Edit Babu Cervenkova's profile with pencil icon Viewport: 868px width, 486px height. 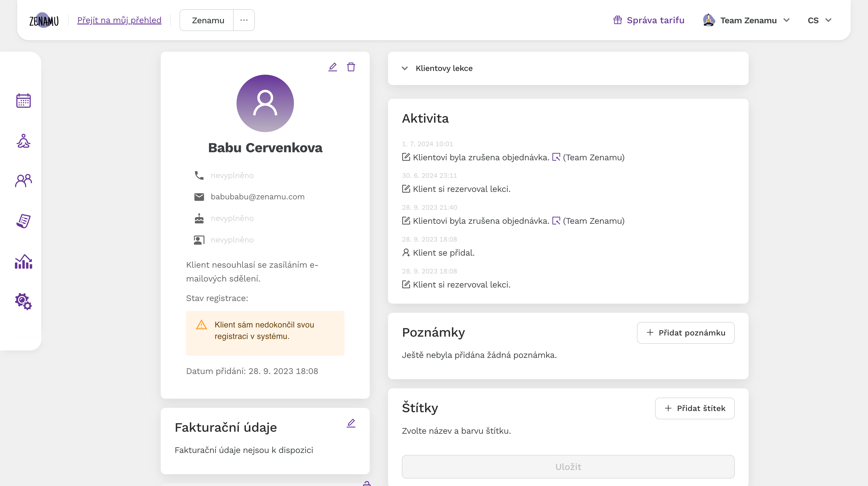click(x=333, y=67)
